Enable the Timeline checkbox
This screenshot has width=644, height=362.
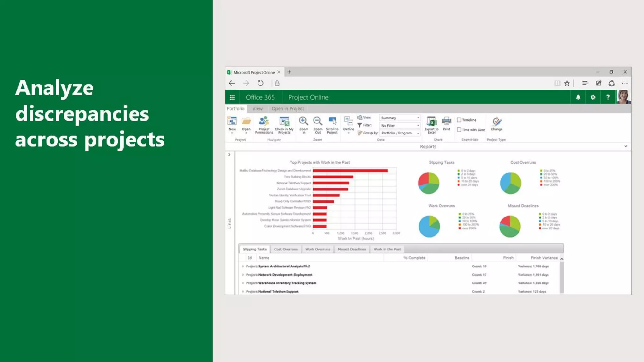tap(459, 120)
